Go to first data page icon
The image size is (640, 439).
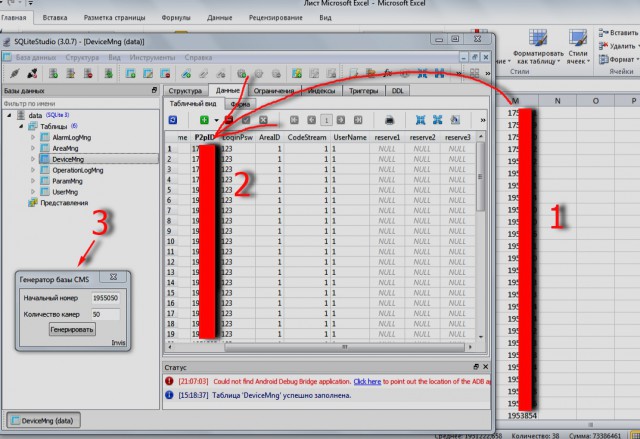coord(294,120)
